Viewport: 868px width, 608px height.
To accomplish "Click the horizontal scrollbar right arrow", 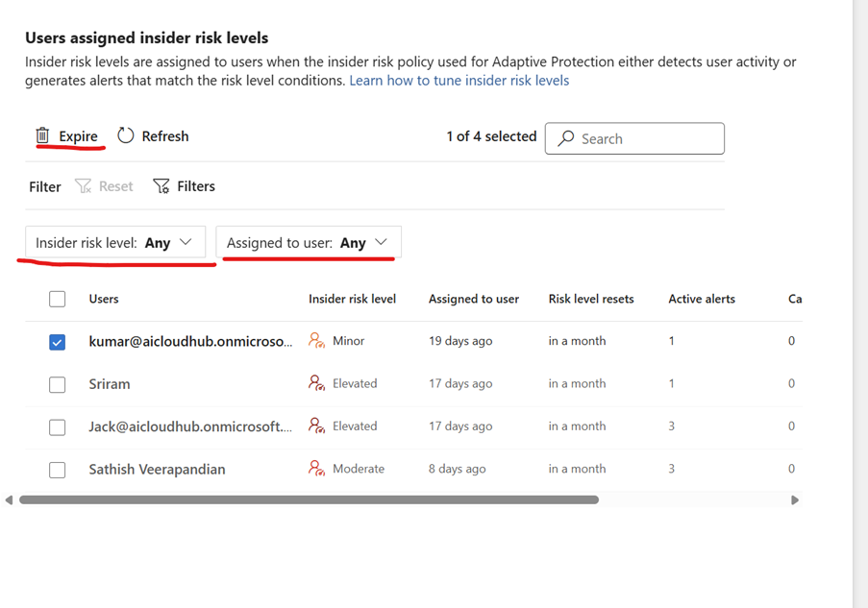I will tap(795, 499).
